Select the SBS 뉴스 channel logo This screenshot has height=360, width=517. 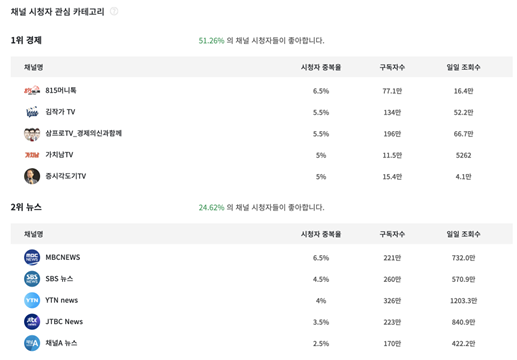(32, 279)
